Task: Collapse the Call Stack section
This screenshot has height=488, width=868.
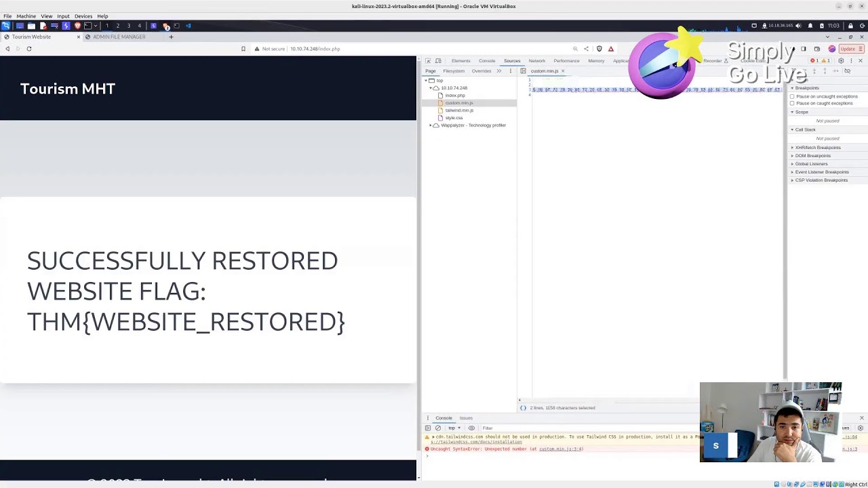Action: coord(805,129)
